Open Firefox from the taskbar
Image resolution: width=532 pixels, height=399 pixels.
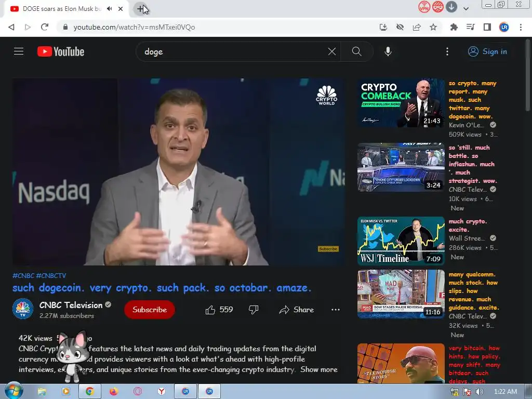click(114, 392)
